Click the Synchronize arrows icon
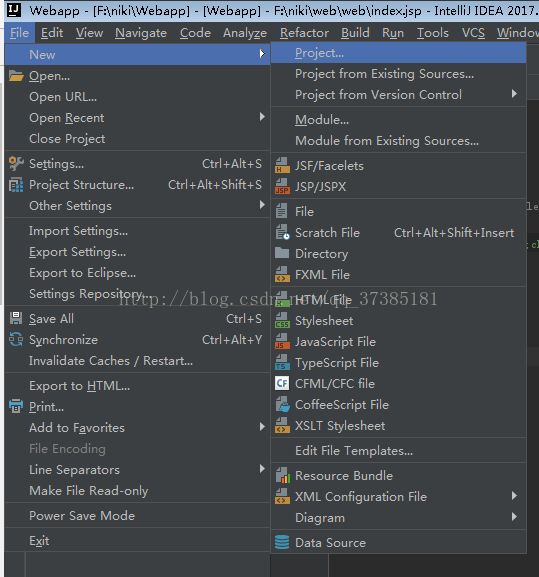 click(x=16, y=339)
